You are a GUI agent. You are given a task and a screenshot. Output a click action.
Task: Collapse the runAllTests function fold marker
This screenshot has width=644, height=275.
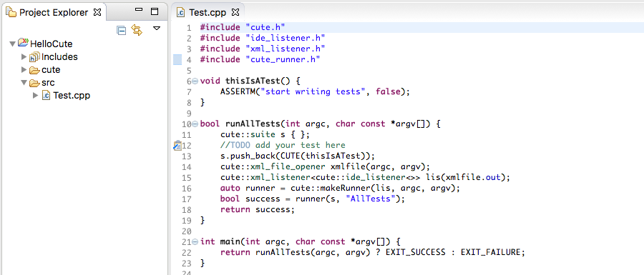tap(195, 124)
